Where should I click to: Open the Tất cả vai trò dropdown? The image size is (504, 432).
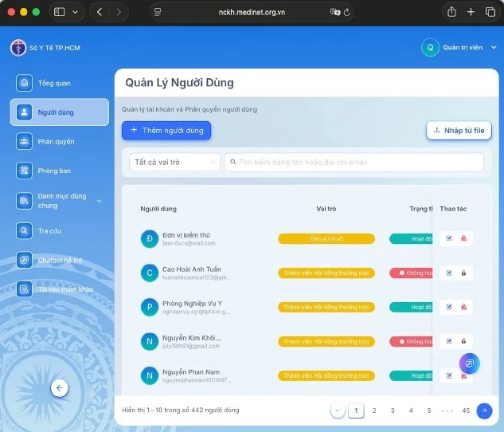pyautogui.click(x=174, y=162)
